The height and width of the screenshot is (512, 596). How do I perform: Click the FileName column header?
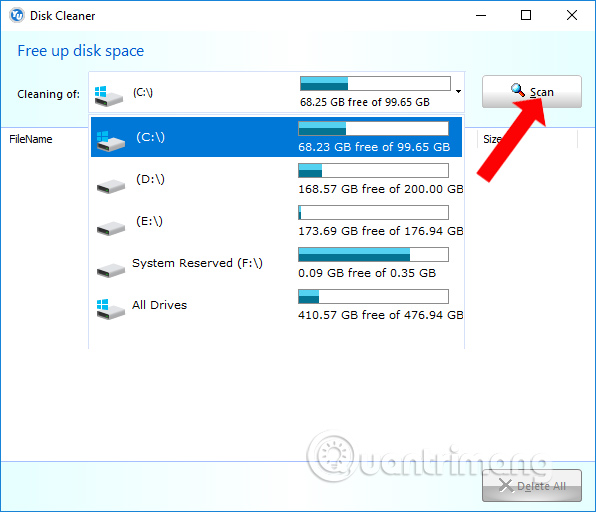[x=31, y=139]
